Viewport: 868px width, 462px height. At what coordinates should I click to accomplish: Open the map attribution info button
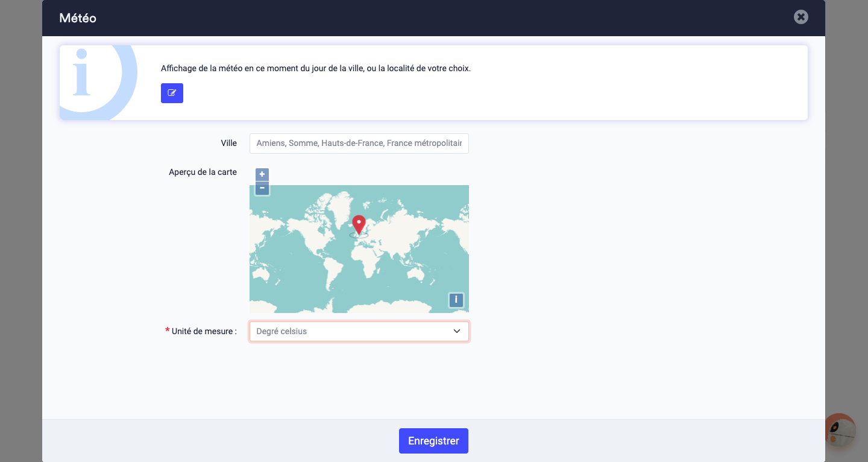tap(456, 300)
